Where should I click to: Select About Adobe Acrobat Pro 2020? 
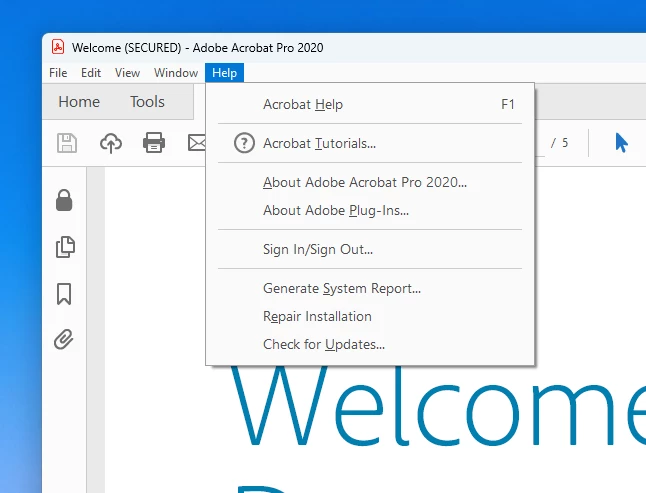370,182
